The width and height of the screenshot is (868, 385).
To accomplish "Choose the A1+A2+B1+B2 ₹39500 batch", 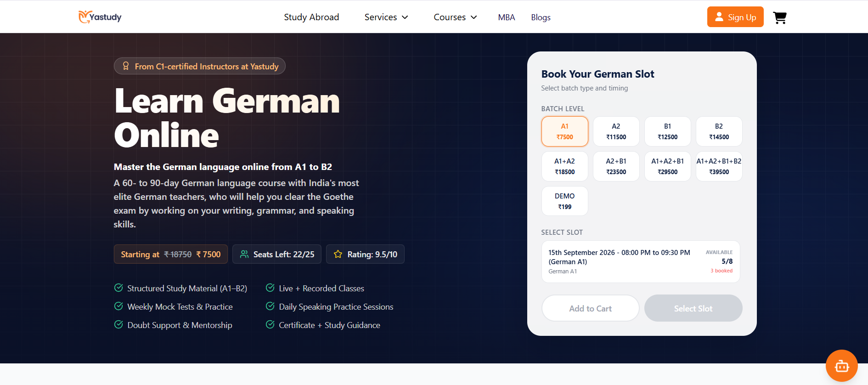I will point(719,166).
